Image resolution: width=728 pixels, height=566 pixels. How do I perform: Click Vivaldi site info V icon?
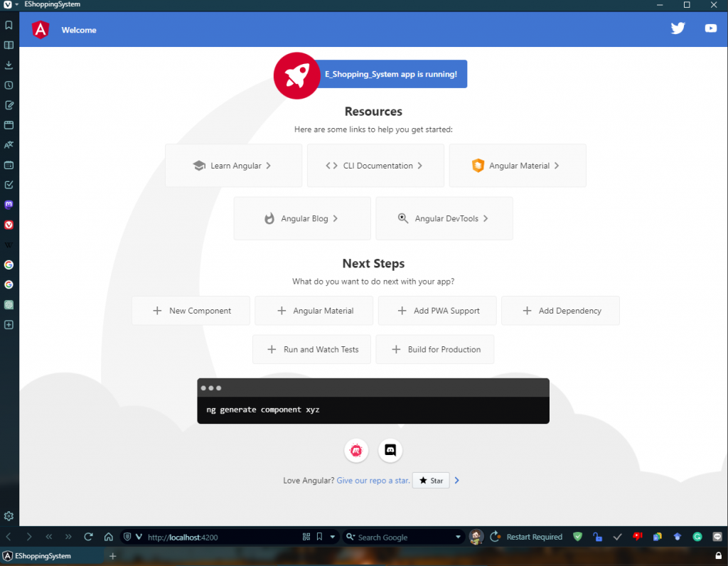point(139,537)
